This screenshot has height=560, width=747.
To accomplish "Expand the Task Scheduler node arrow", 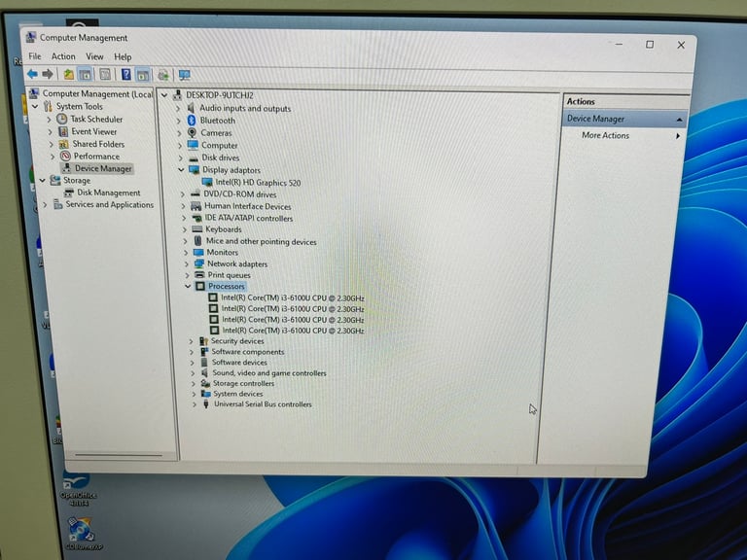I will pos(50,120).
